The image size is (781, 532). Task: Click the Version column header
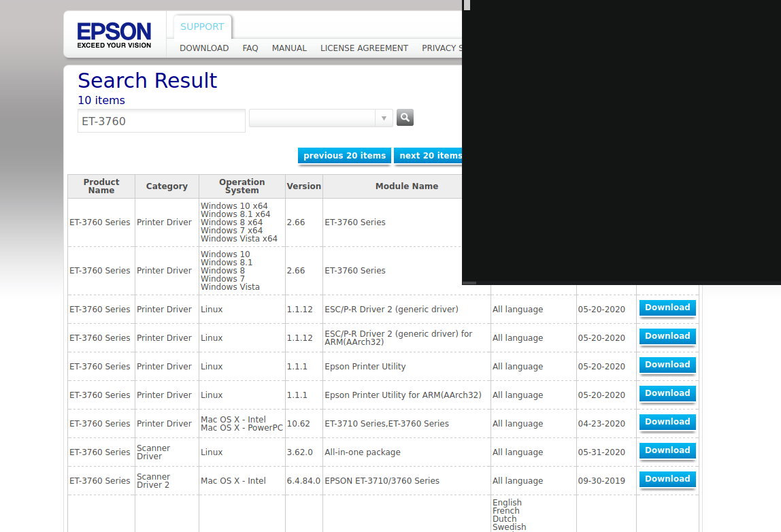pos(304,186)
